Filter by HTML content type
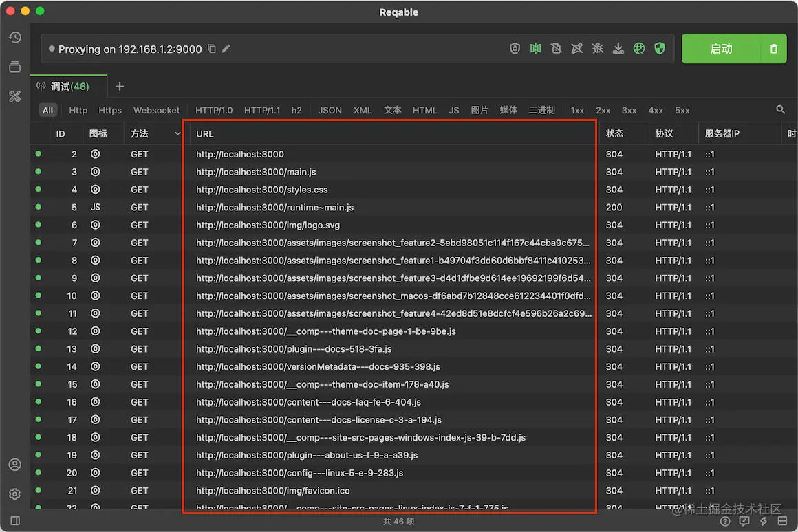Screen dimensions: 798x532 click(425, 111)
